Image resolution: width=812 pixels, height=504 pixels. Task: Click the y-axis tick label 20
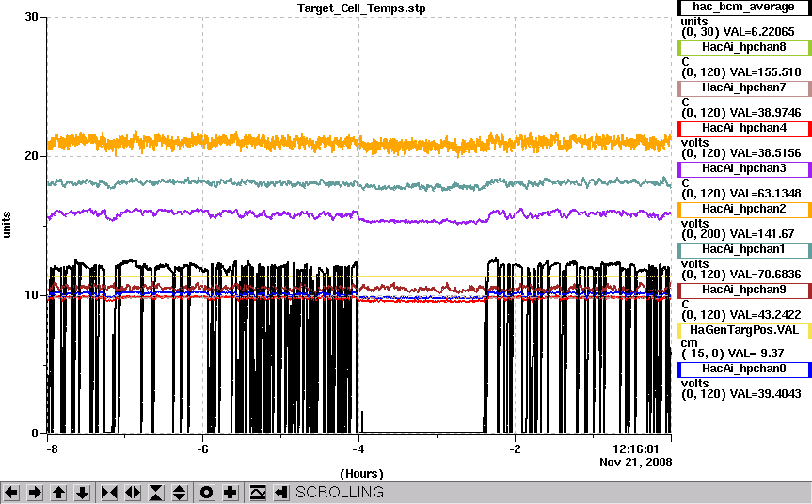[32, 156]
